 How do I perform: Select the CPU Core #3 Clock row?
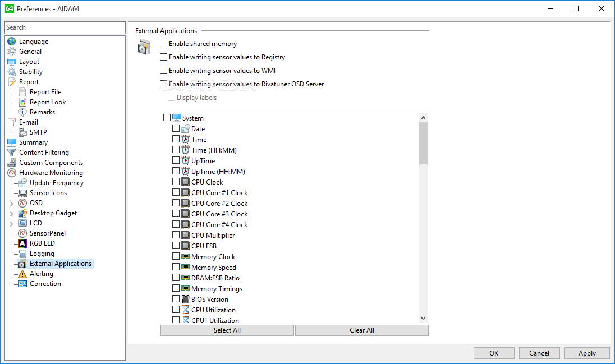pyautogui.click(x=219, y=214)
